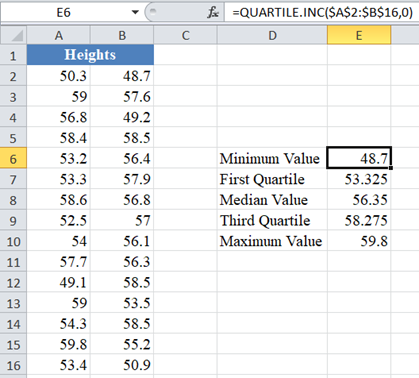Select cell with value 53.3
The height and width of the screenshot is (378, 419).
click(59, 179)
